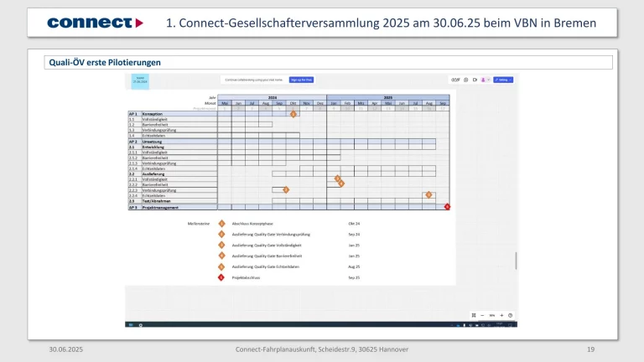The image size is (644, 362).
Task: Click the reactions icon beside the video icon
Action: pyautogui.click(x=465, y=80)
